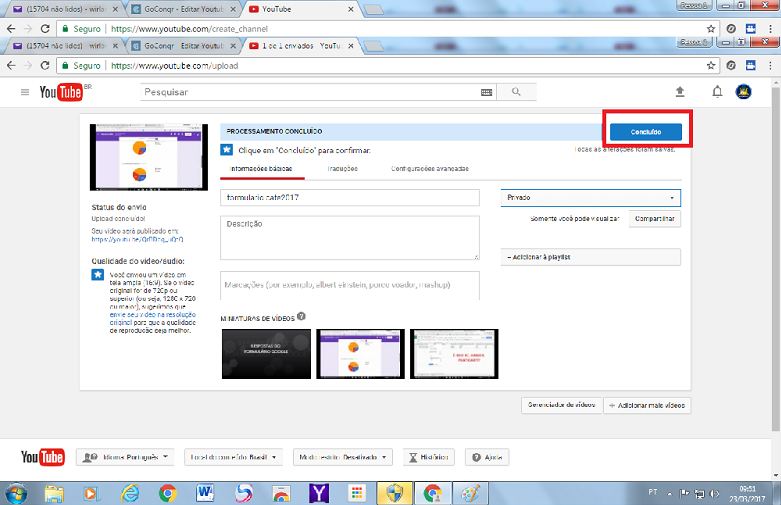This screenshot has width=781, height=505.
Task: Open the YouTube hamburger guide menu
Action: 25,92
